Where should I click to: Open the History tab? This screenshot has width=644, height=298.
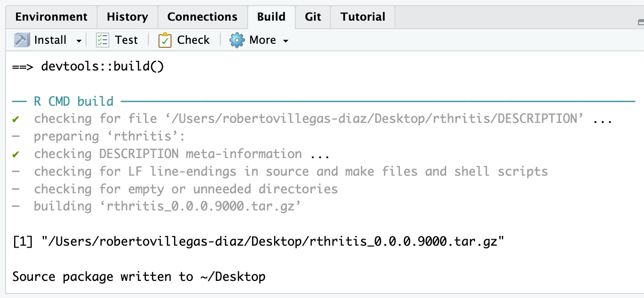[127, 17]
